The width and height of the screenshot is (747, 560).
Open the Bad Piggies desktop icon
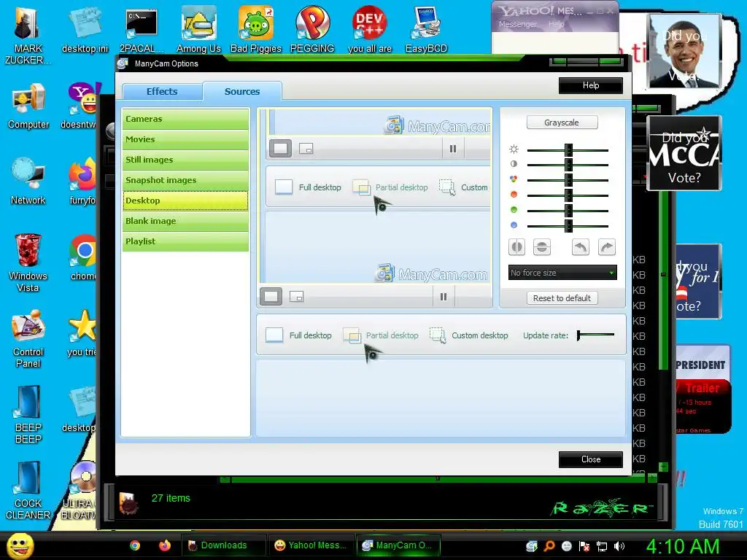click(x=256, y=31)
